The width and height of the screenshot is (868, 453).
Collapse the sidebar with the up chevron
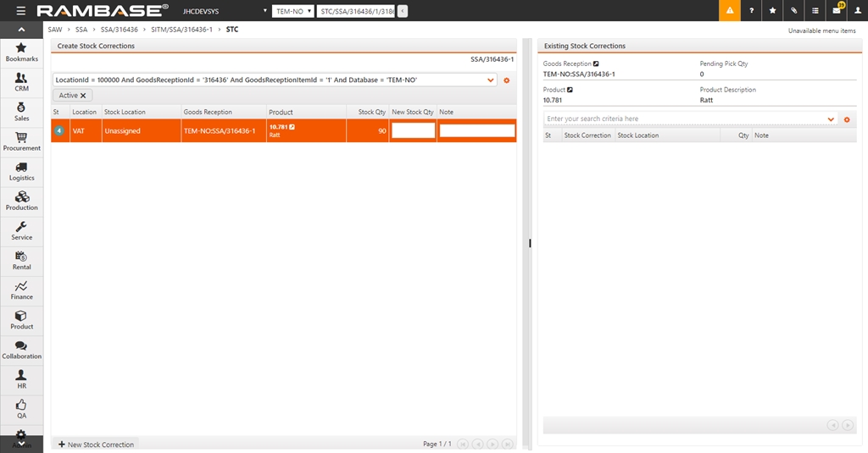21,30
